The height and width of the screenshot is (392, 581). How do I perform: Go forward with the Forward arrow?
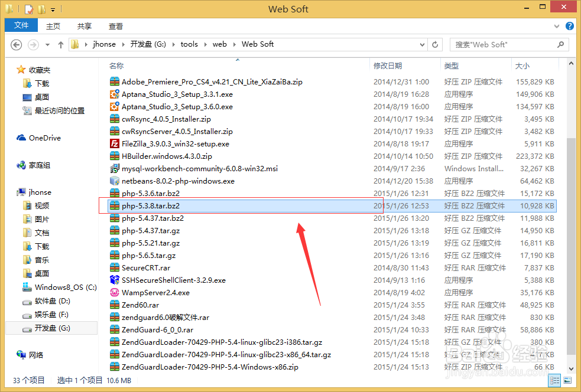pos(33,45)
